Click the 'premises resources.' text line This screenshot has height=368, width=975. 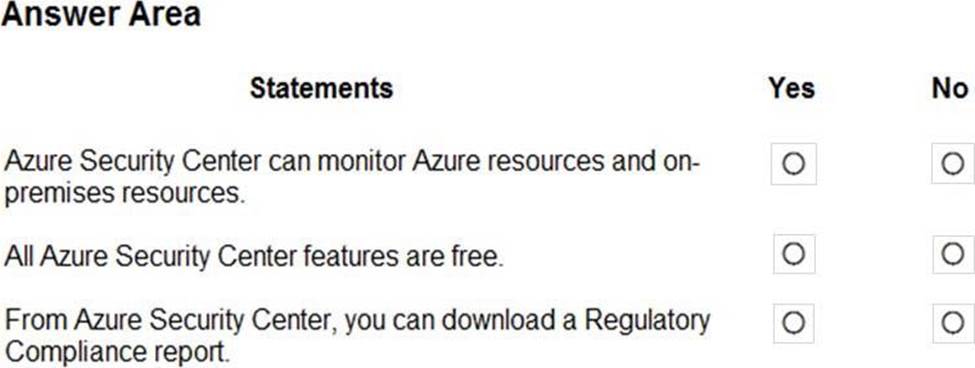[124, 194]
